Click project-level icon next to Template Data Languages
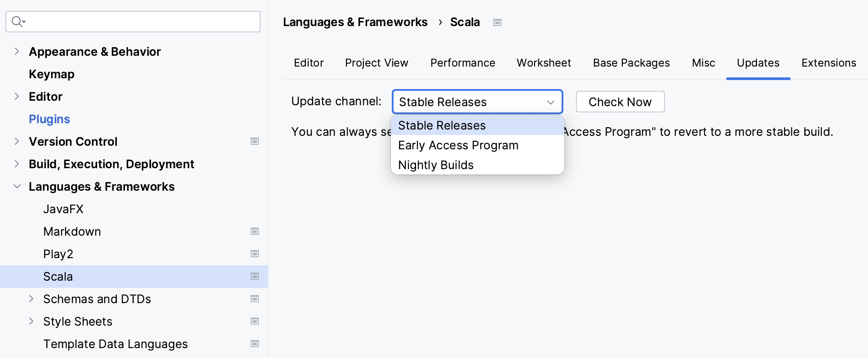This screenshot has height=358, width=868. [255, 344]
